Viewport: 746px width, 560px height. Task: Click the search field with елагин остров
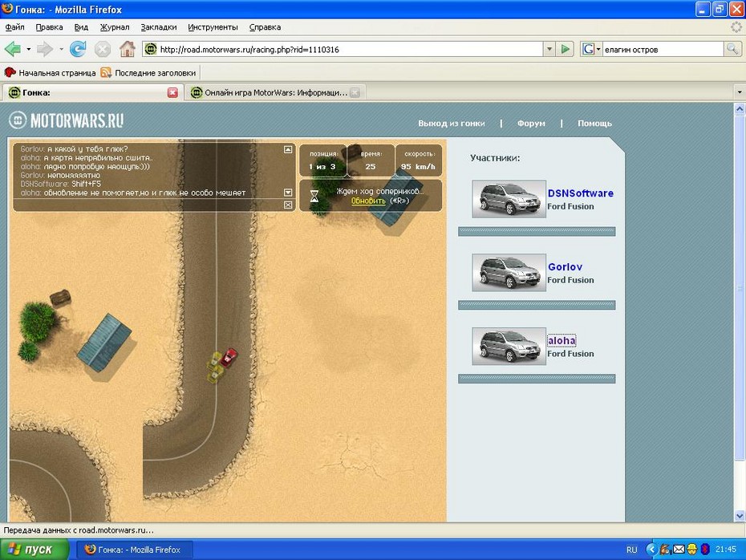pos(663,49)
